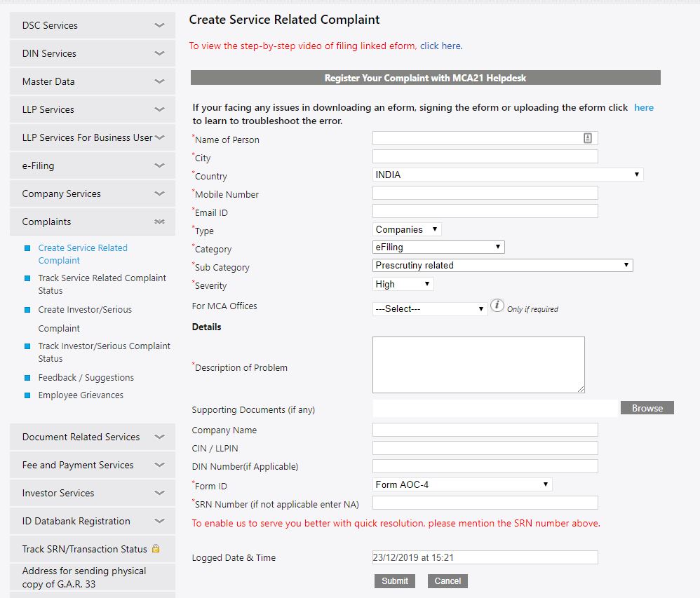The image size is (700, 598).
Task: Collapse the Complaints section chevron
Action: [x=159, y=222]
